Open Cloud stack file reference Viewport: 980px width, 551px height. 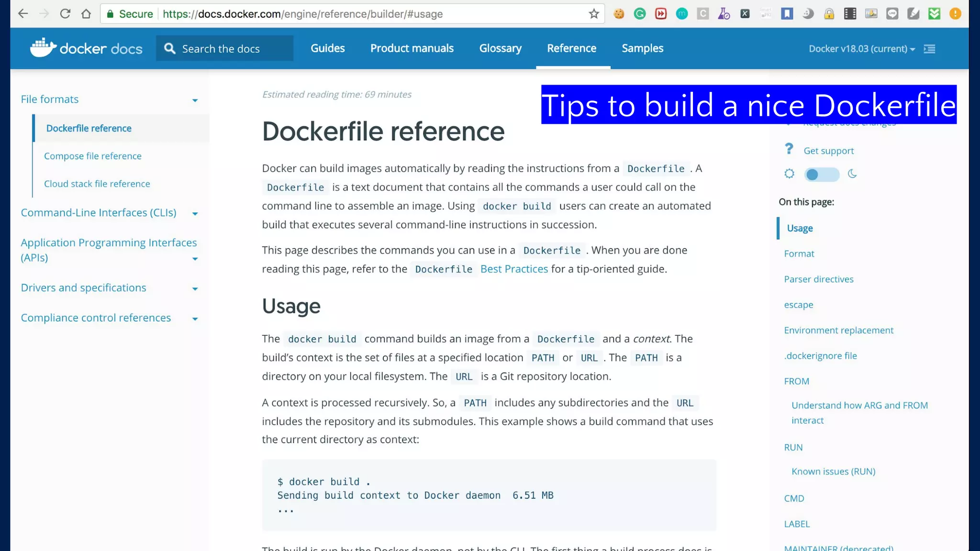tap(97, 184)
